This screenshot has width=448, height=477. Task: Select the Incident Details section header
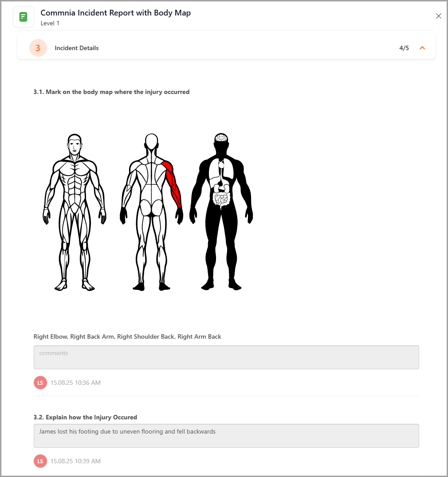point(226,47)
